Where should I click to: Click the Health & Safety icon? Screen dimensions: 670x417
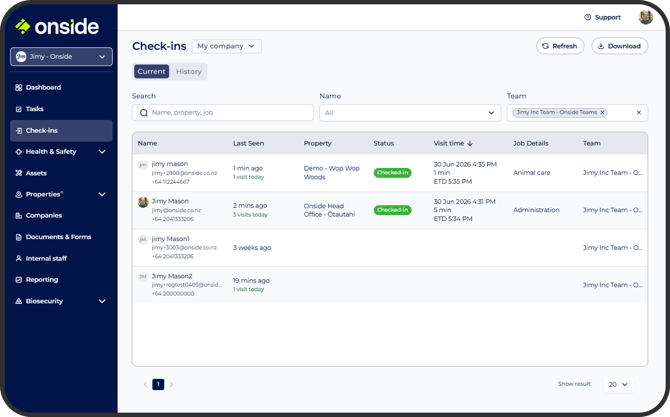point(18,152)
